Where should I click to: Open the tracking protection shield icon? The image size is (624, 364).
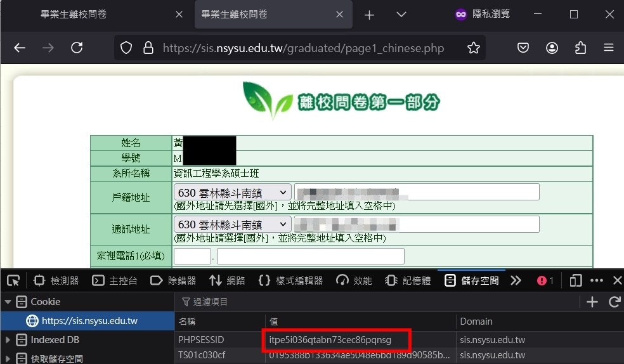click(126, 48)
